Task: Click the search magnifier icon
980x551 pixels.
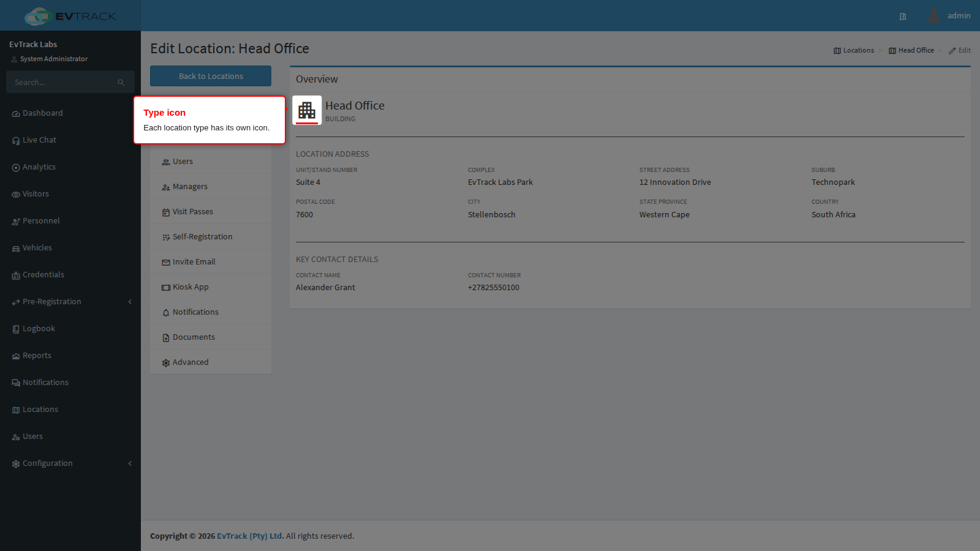Action: (121, 82)
